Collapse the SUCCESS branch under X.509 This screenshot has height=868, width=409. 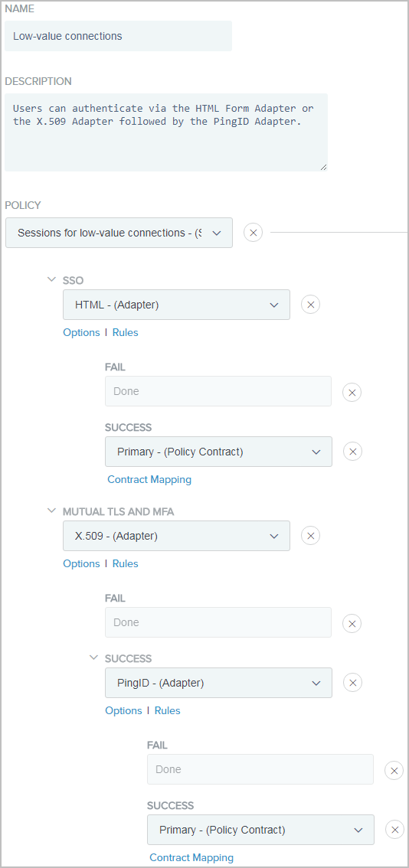[94, 658]
